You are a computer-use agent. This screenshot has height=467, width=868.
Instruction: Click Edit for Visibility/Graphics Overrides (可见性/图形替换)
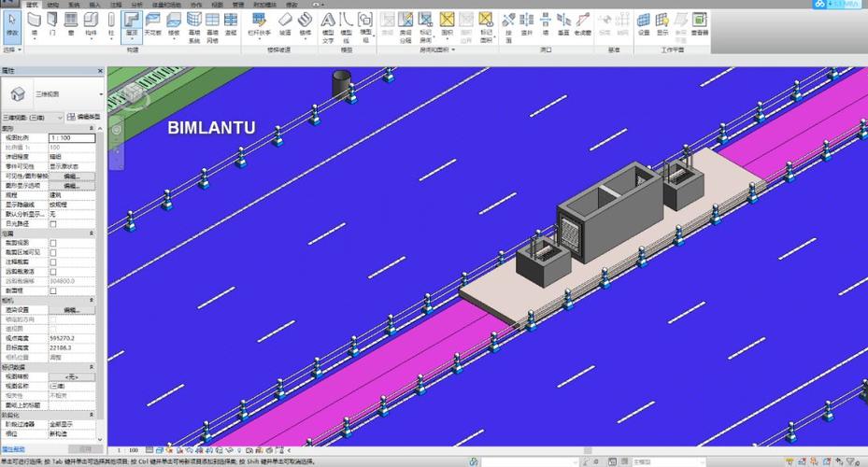coord(72,177)
